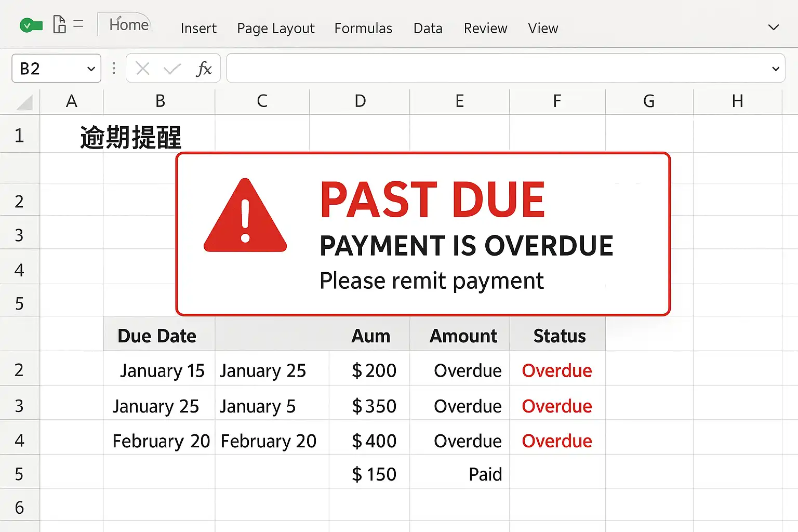The height and width of the screenshot is (532, 798).
Task: Click the cancel X icon in formula bar
Action: [x=142, y=68]
